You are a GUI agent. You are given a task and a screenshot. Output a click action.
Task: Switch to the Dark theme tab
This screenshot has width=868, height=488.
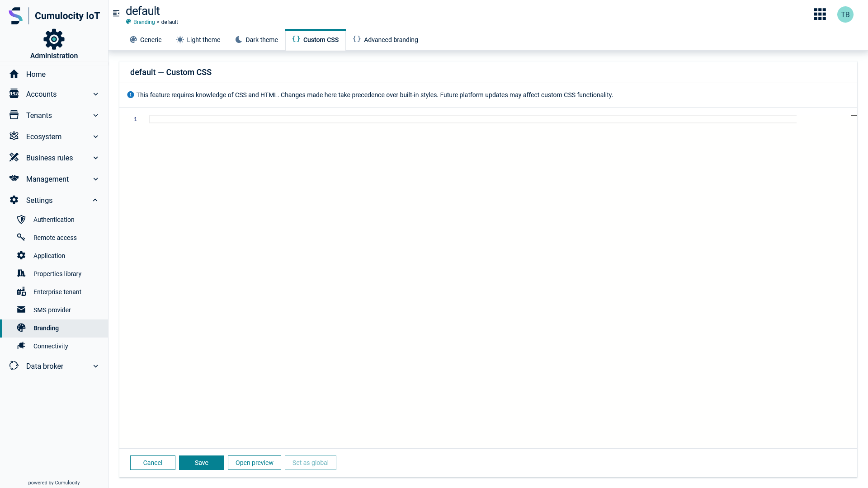click(256, 40)
